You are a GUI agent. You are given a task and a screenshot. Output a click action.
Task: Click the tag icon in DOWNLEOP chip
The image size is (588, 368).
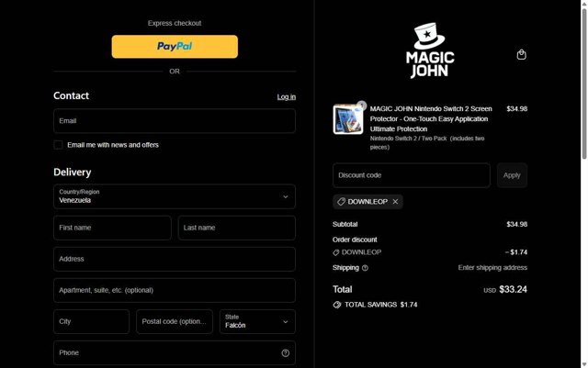pyautogui.click(x=341, y=202)
